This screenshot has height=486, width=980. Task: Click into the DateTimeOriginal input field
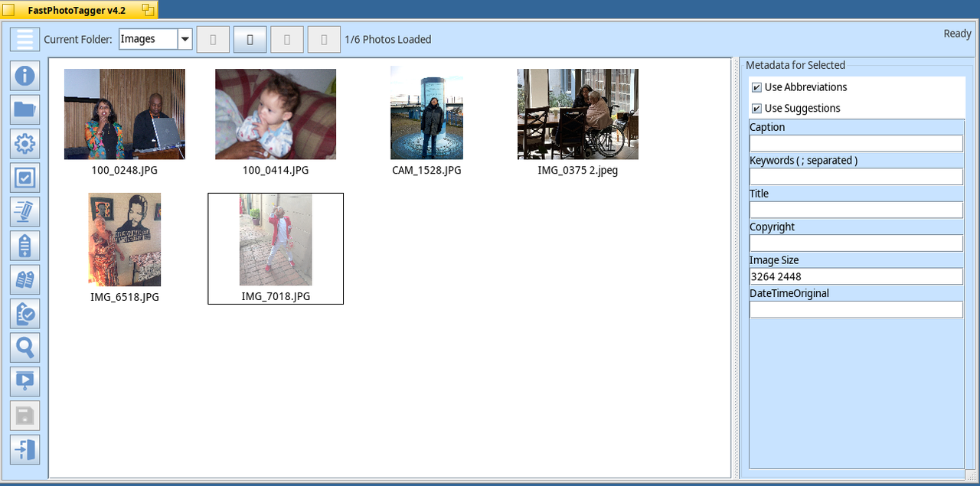point(856,309)
